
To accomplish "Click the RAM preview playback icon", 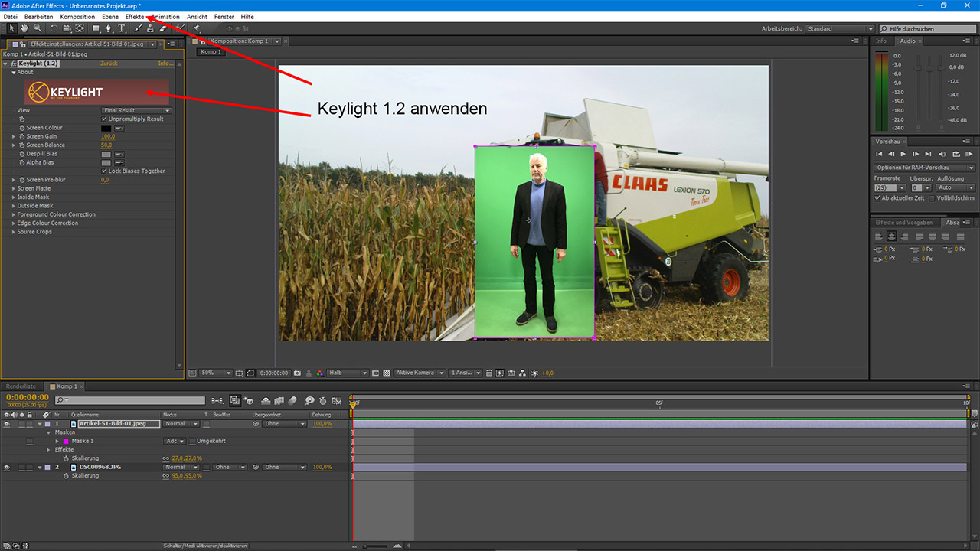I will coord(969,154).
